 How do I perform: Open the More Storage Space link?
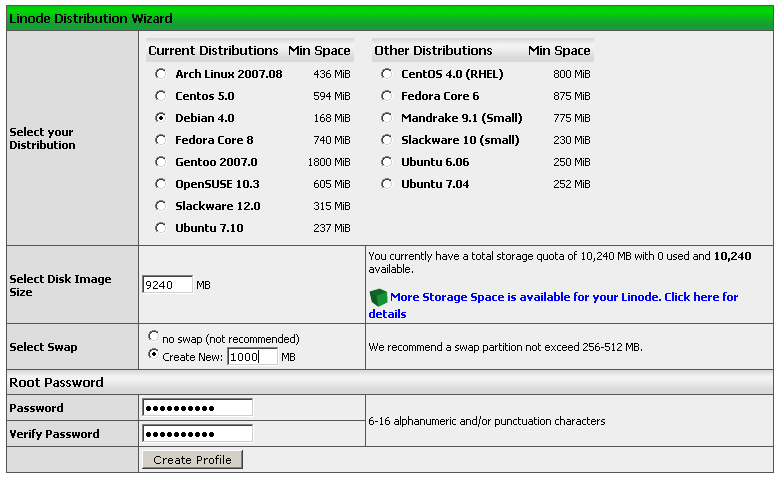553,305
